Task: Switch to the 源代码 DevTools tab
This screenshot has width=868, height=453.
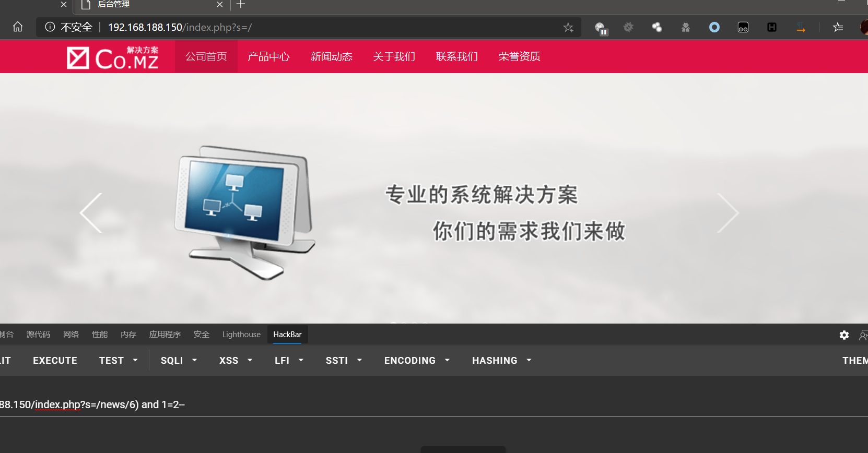Action: (x=38, y=335)
